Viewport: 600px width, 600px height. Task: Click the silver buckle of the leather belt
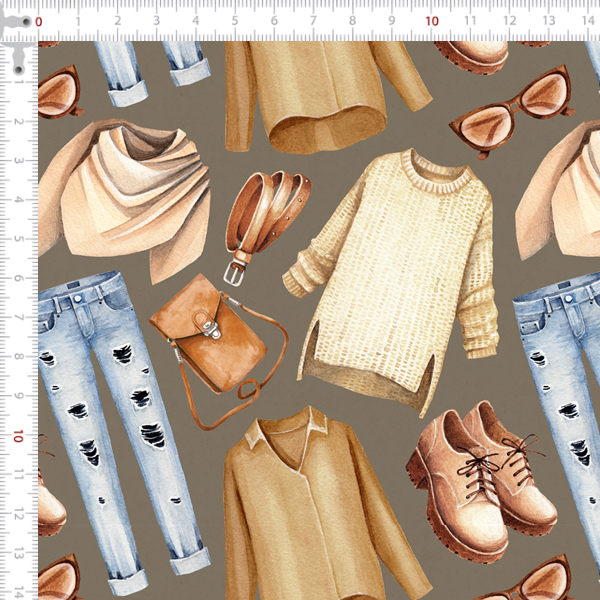[x=234, y=272]
